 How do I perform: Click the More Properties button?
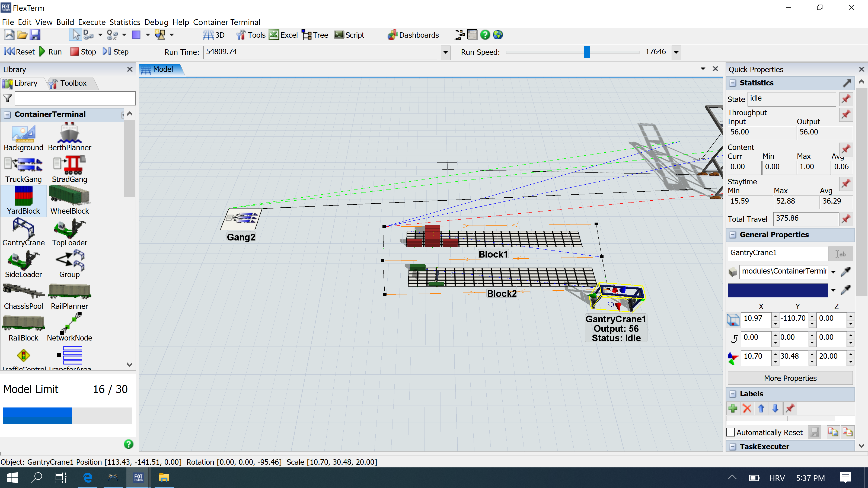pos(790,378)
